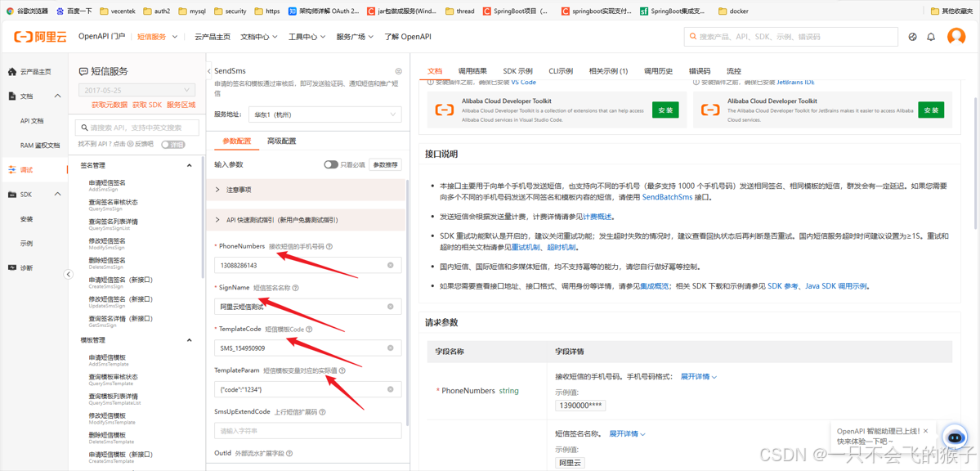Viewport: 980px width, 471px height.
Task: Click help icon next to OutId label
Action: (x=289, y=453)
